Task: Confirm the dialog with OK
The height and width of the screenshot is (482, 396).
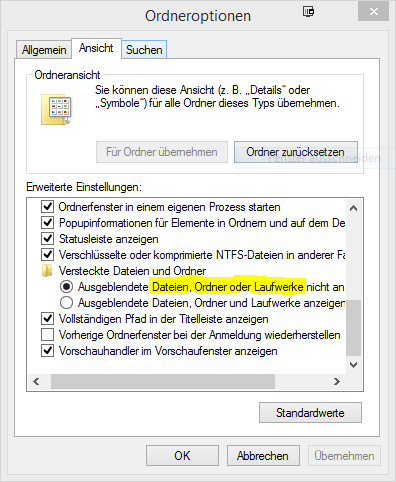Action: [182, 456]
